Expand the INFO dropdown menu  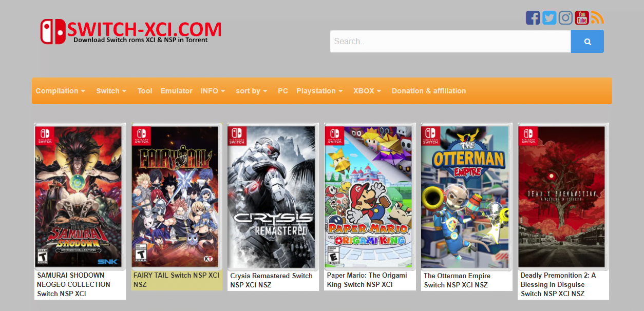click(x=213, y=91)
